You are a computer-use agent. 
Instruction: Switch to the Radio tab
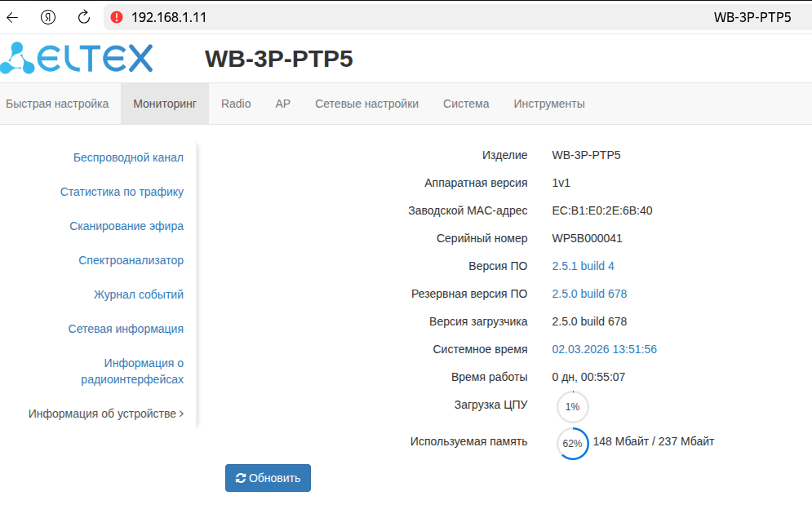(236, 104)
